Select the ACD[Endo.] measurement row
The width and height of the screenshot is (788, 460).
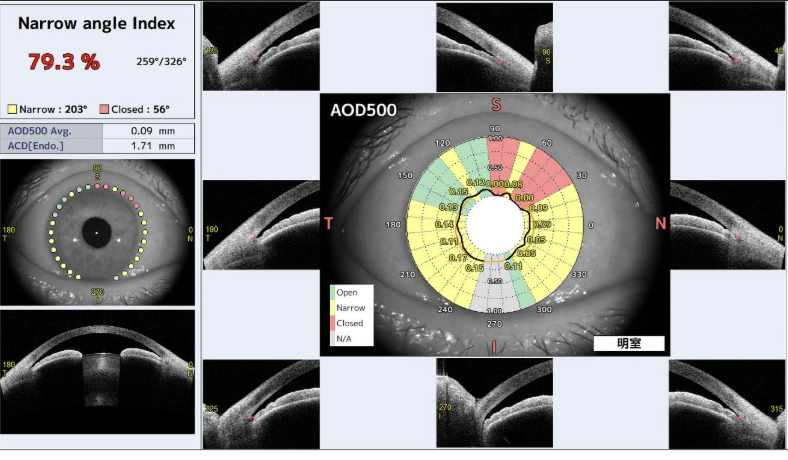tap(97, 146)
